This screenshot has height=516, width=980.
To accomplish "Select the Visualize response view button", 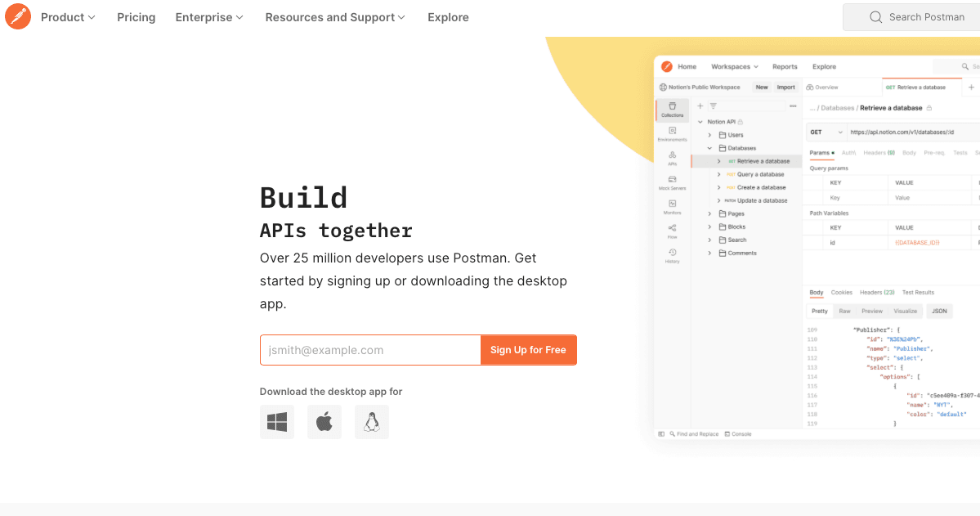I will [905, 311].
